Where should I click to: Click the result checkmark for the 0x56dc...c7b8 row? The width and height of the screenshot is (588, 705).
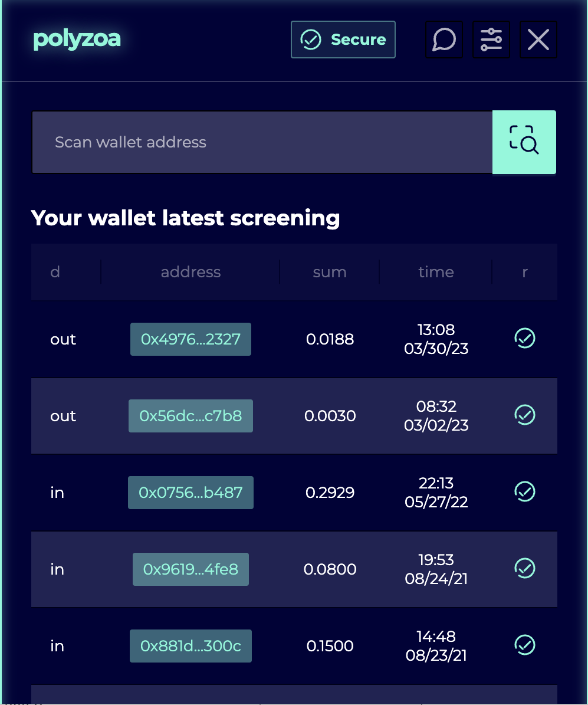[x=525, y=415]
